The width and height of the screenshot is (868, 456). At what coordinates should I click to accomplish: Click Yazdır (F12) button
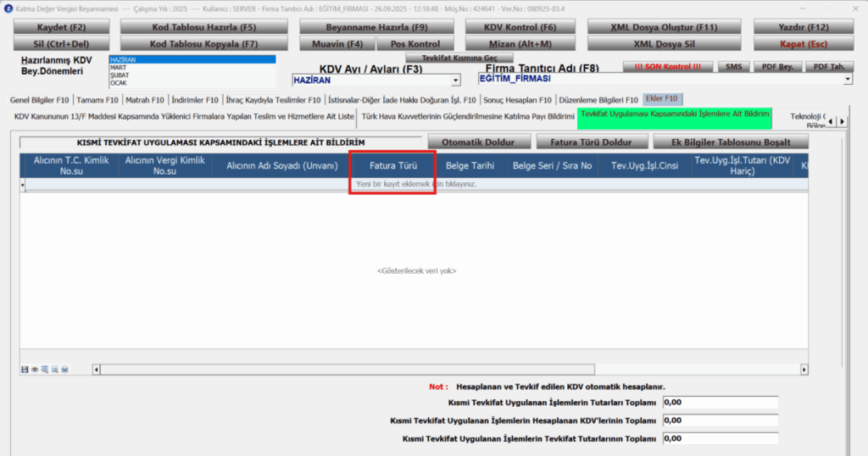pos(804,27)
